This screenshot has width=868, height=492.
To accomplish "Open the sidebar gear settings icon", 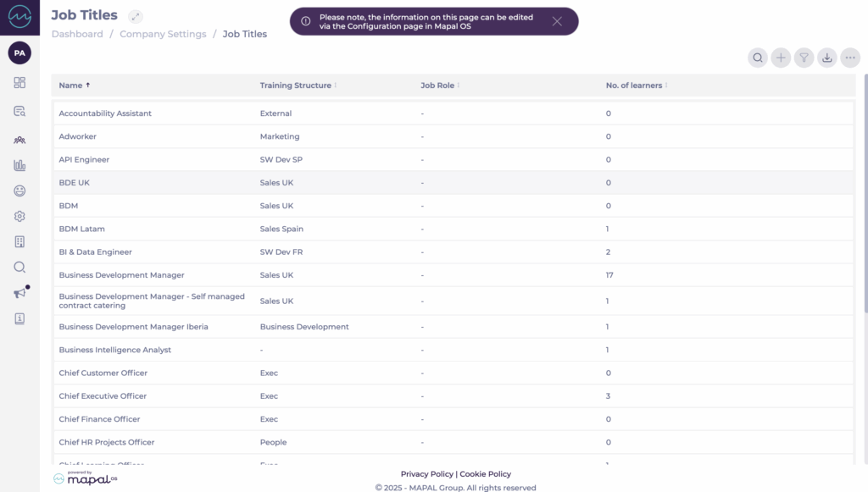I will [x=19, y=217].
